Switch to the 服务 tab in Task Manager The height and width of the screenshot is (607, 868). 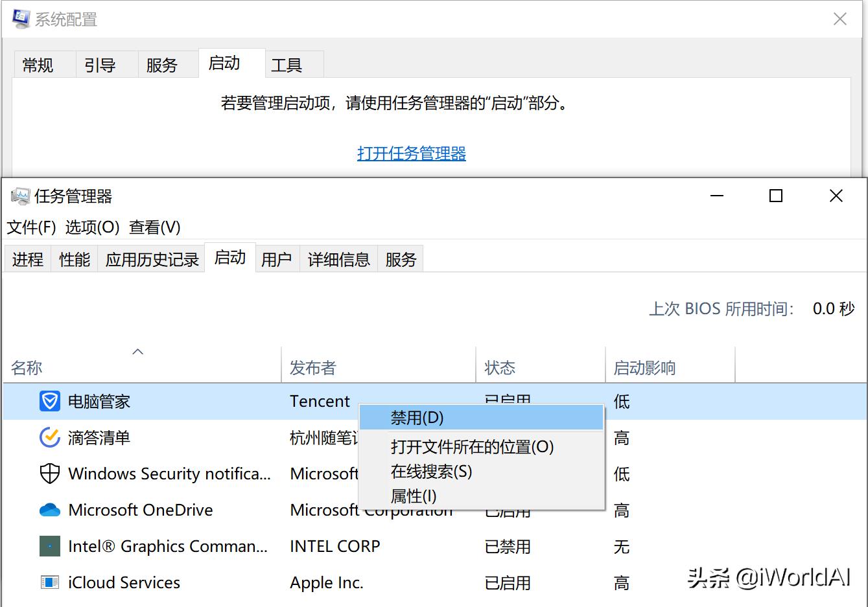401,260
